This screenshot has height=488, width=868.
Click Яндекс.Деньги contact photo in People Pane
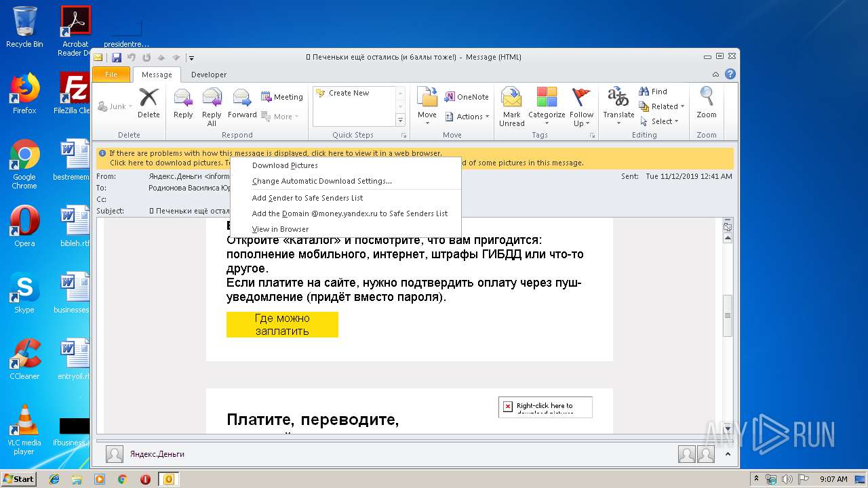click(115, 454)
